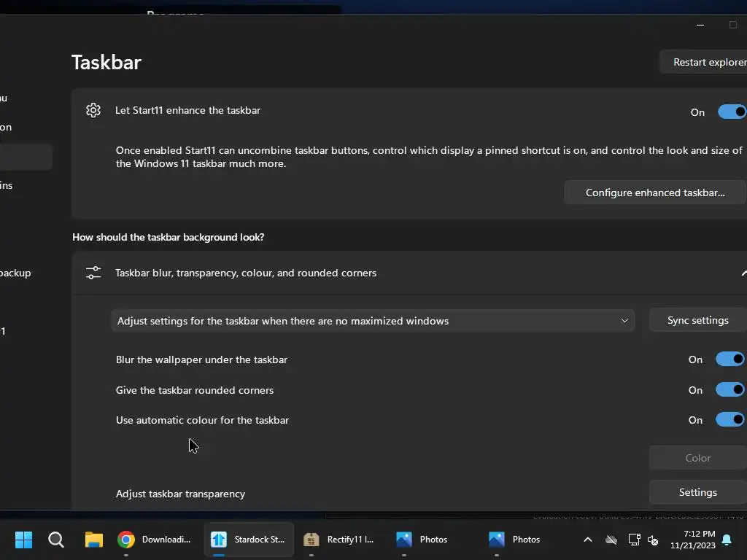Click the Adjust taskbar transparency label
Image resolution: width=747 pixels, height=560 pixels.
181,494
